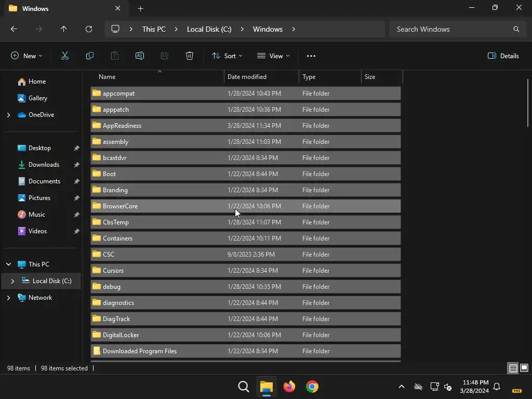Switch to large thumbnails view icon in status bar
The image size is (532, 399).
point(524,368)
